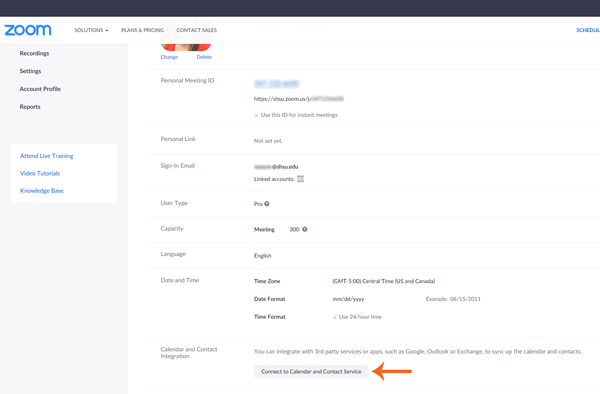Click the Zoom logo
Image resolution: width=600 pixels, height=394 pixels.
point(28,30)
